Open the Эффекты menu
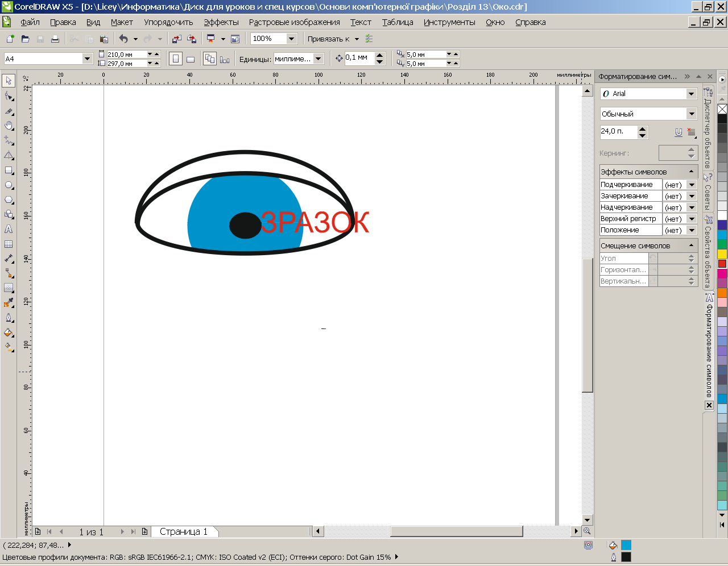728x566 pixels. (x=221, y=22)
